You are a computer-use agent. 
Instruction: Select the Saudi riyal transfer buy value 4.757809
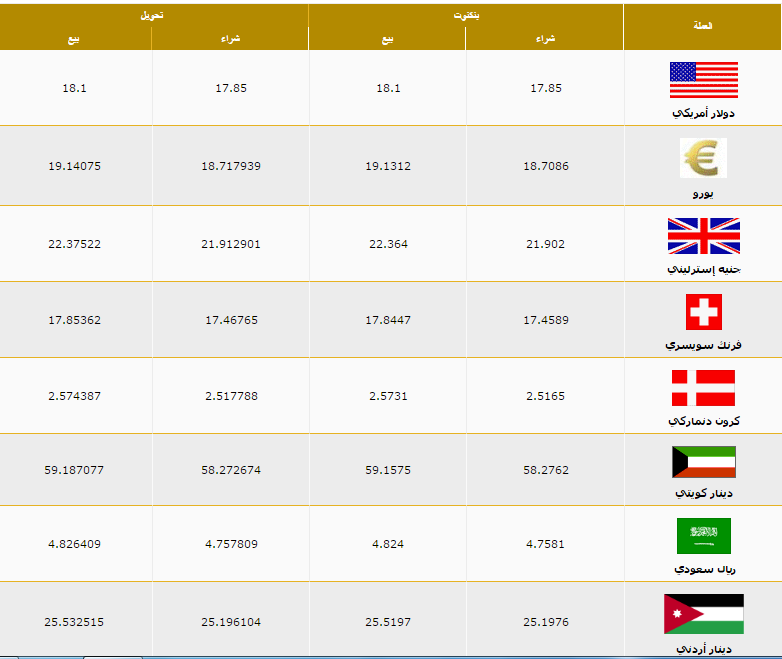pyautogui.click(x=231, y=544)
